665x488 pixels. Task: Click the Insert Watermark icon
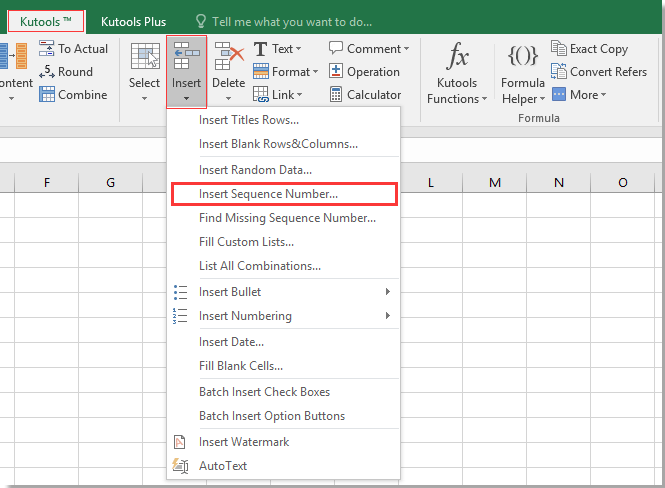point(179,442)
